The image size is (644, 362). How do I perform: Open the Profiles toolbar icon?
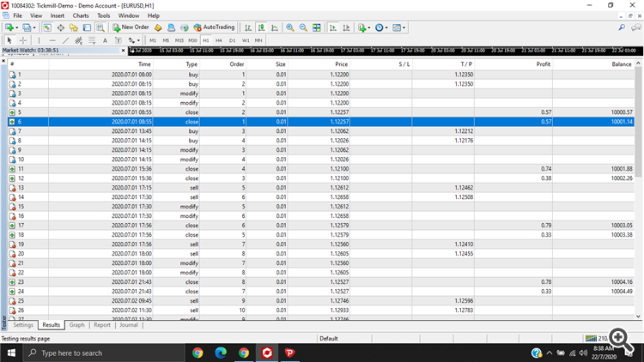pos(27,27)
